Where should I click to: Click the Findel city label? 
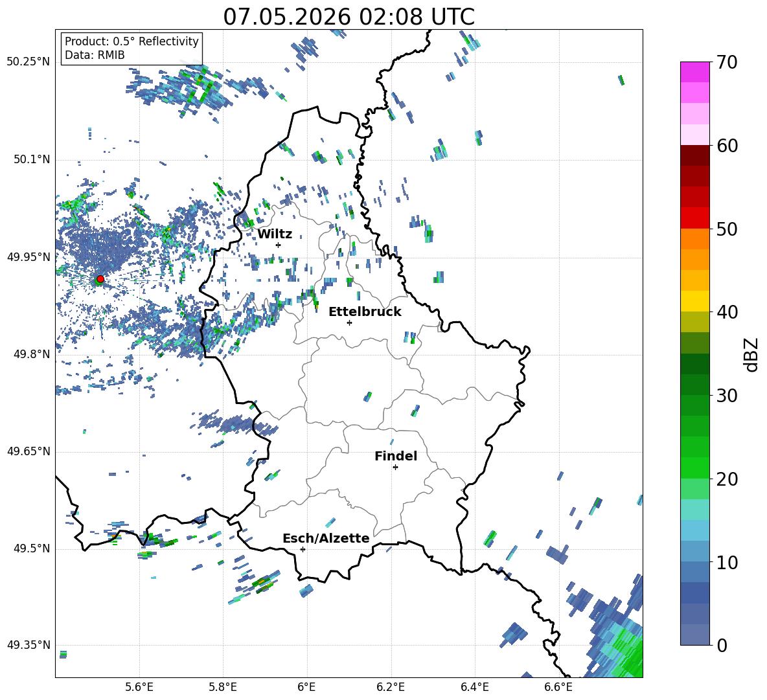(x=396, y=456)
